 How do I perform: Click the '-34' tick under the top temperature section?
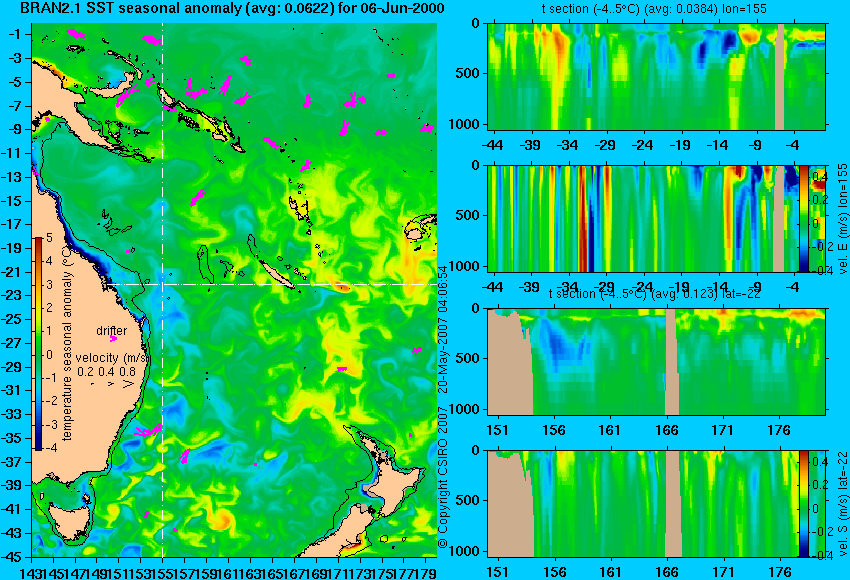coord(568,145)
